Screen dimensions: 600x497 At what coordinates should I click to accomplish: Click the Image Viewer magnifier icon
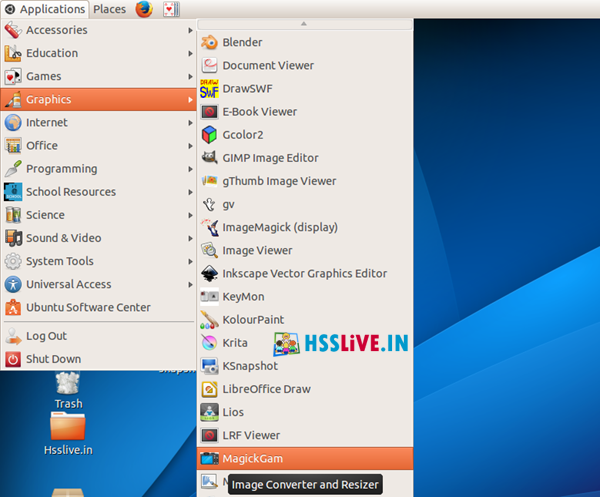(x=209, y=250)
